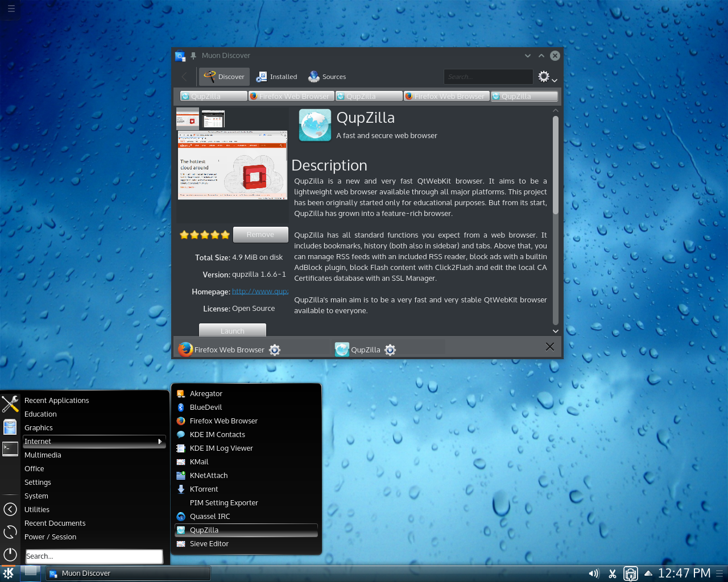
Task: Click the Launch button
Action: click(233, 330)
